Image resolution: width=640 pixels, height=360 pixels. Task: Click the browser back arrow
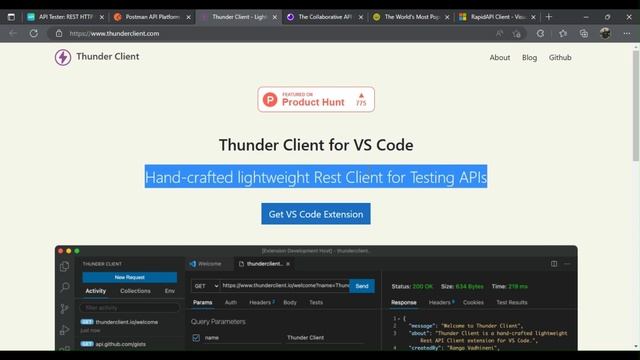click(x=13, y=33)
